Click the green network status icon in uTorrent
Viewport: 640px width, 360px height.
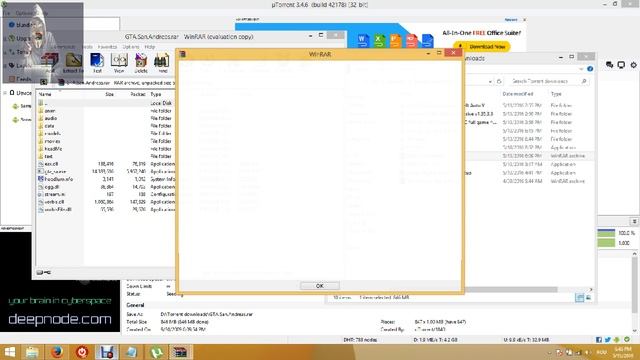tap(627, 339)
